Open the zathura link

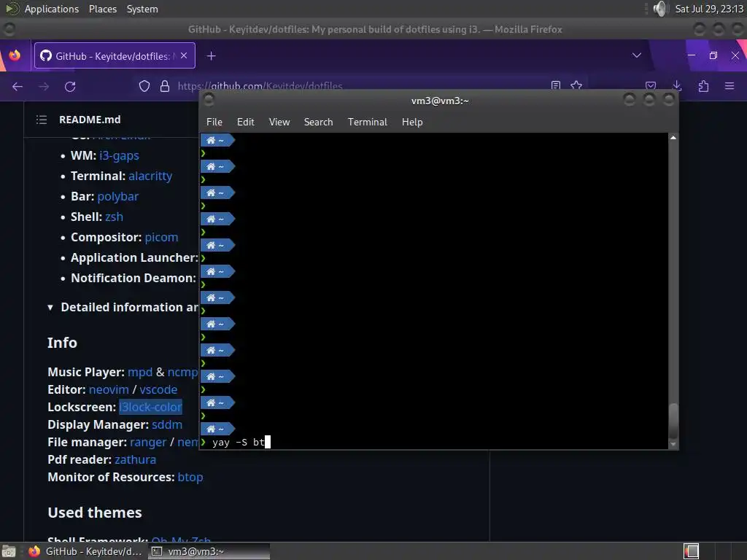pos(135,459)
